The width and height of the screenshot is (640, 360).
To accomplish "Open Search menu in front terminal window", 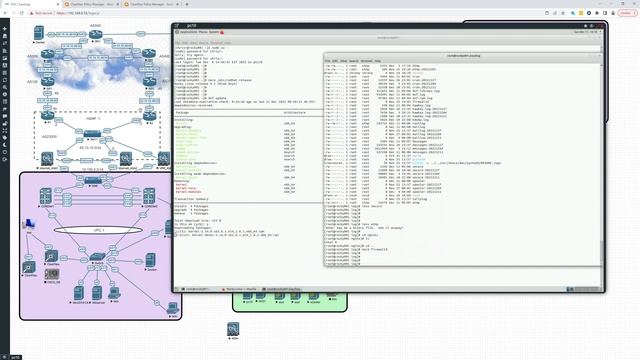I will pos(353,61).
